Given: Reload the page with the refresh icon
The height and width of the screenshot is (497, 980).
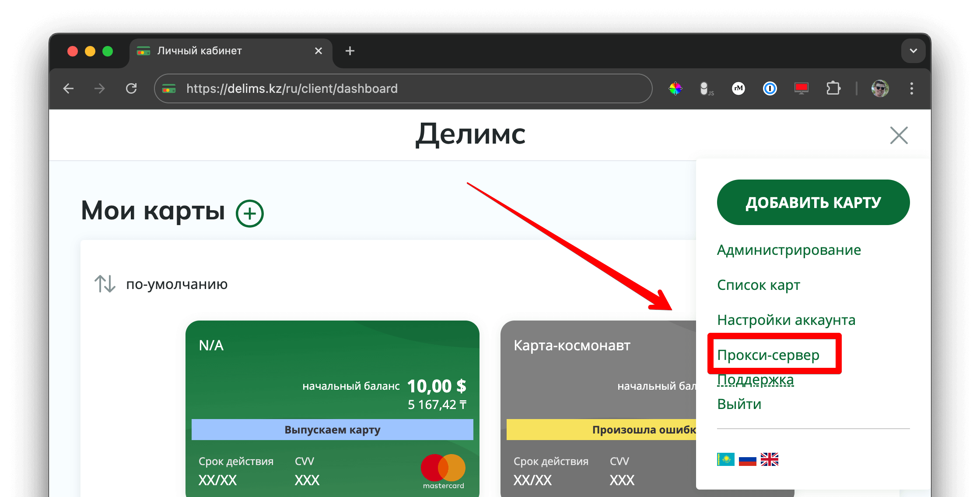Looking at the screenshot, I should click(131, 88).
